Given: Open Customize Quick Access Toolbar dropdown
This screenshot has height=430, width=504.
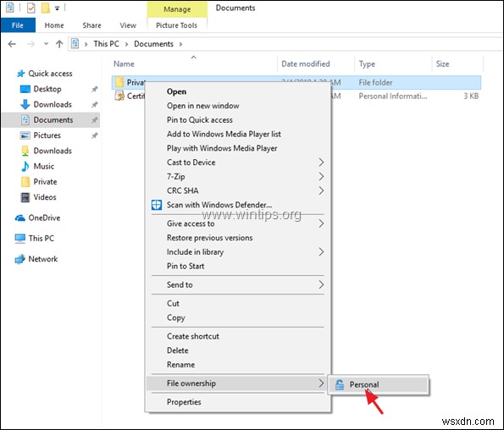Looking at the screenshot, I should 58,8.
